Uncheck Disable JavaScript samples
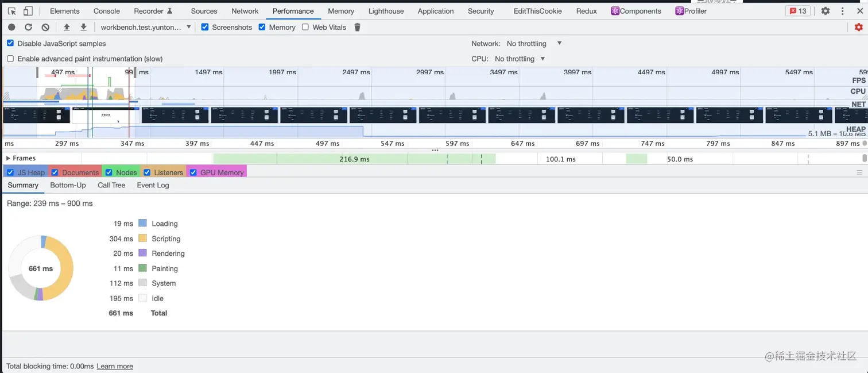Image resolution: width=868 pixels, height=373 pixels. 10,43
